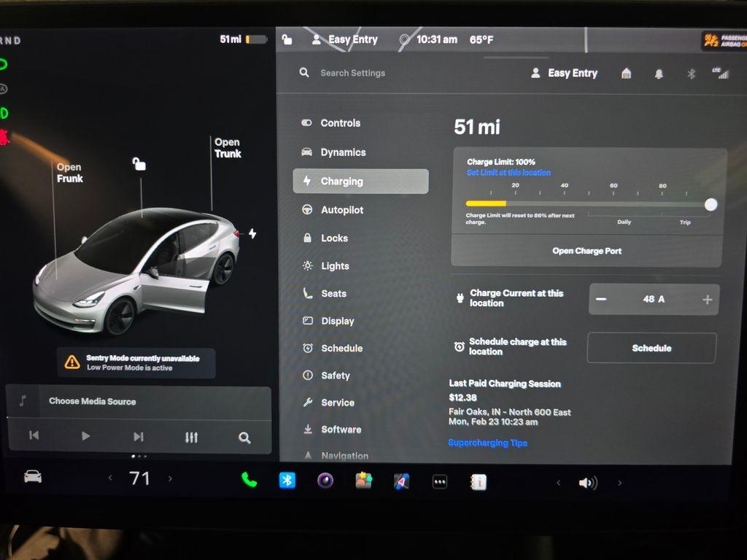747x560 pixels.
Task: Open the Display settings menu item
Action: pos(337,321)
